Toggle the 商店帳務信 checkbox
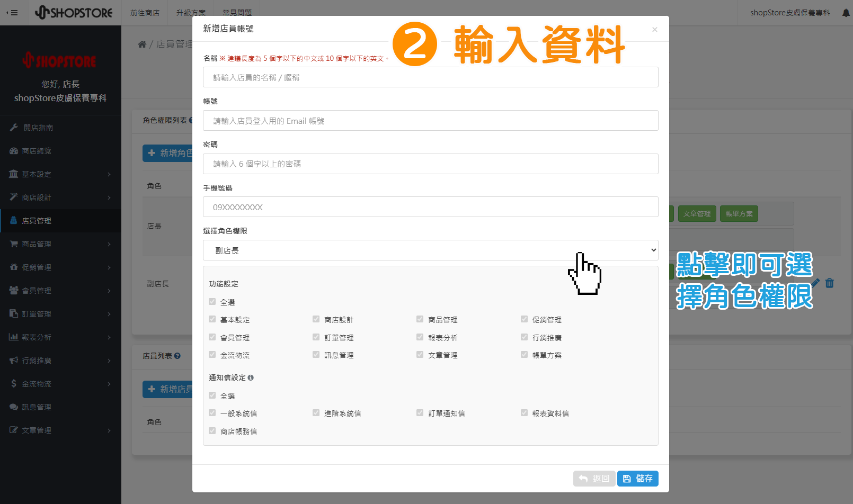 click(x=212, y=431)
